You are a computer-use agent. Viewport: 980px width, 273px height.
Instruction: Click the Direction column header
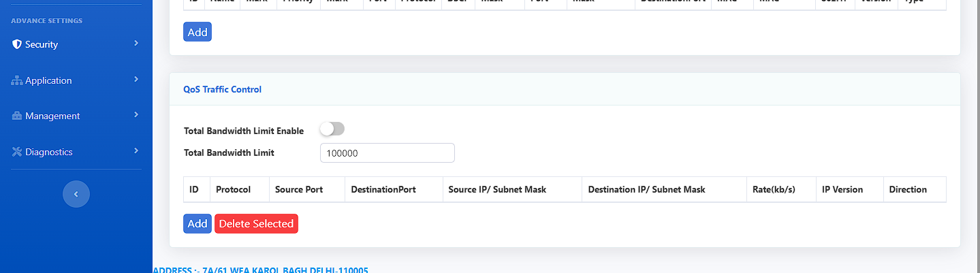click(908, 189)
